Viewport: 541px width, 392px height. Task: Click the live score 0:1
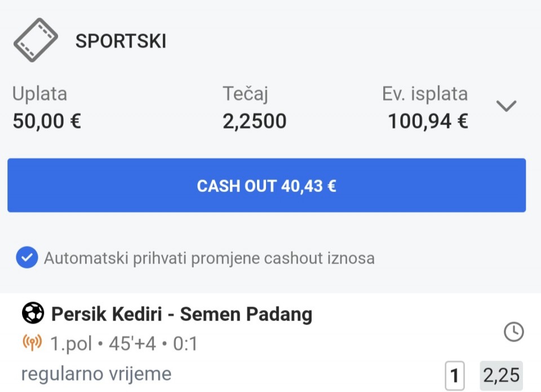pyautogui.click(x=185, y=344)
